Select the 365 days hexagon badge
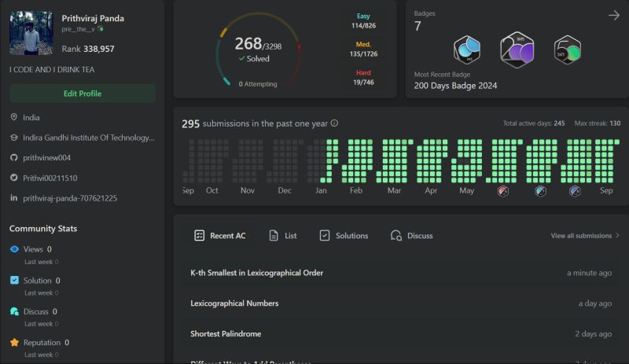 pyautogui.click(x=467, y=50)
